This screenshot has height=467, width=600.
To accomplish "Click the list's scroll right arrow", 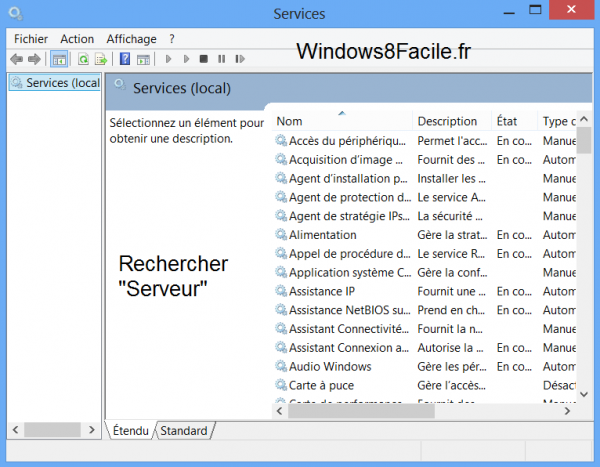I will click(567, 411).
